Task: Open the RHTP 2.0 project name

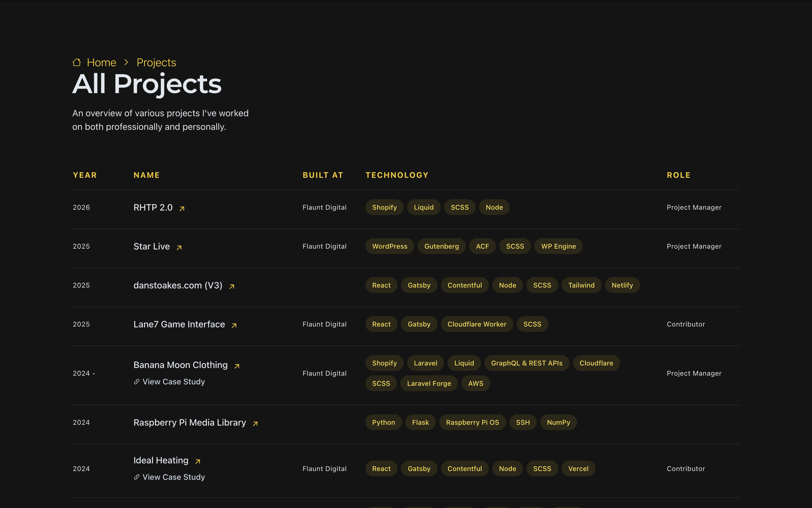Action: pos(153,208)
